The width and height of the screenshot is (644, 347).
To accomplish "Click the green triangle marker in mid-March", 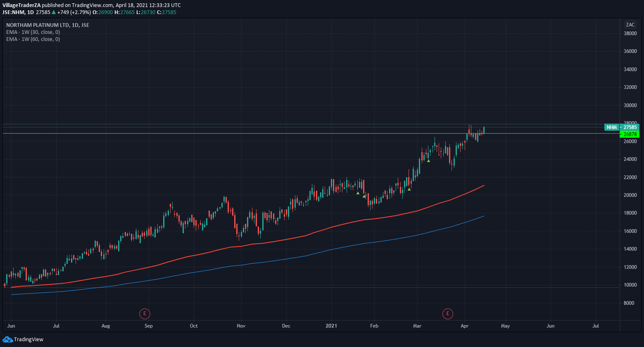I will click(428, 160).
